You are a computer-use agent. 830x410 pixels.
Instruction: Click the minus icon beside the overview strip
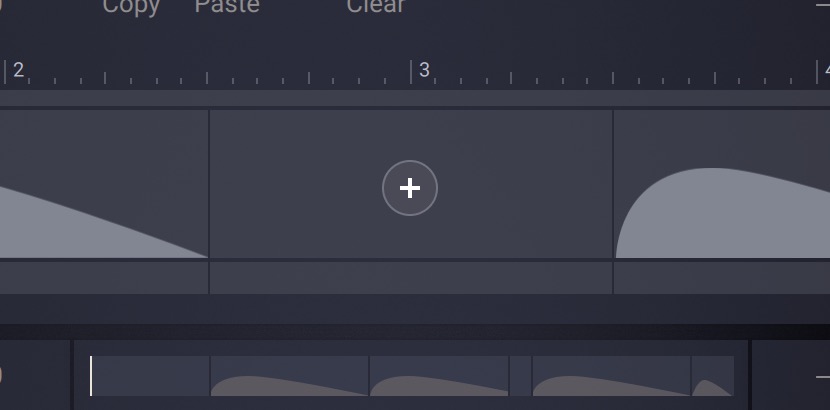point(823,377)
